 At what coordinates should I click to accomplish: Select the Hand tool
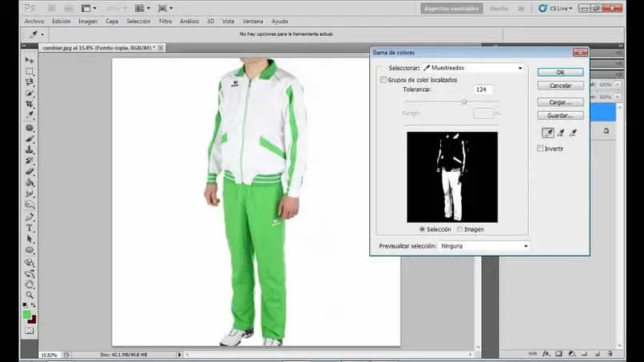(x=30, y=284)
